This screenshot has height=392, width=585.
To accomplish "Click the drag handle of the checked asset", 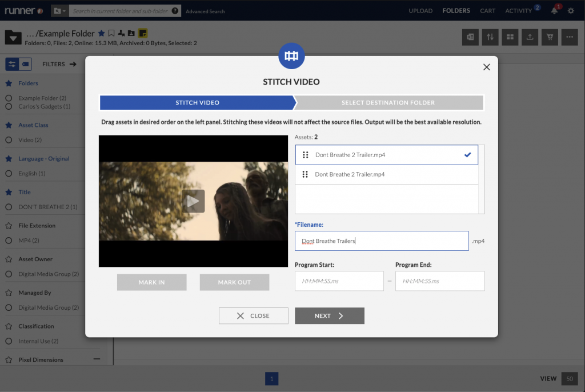I will coord(305,155).
